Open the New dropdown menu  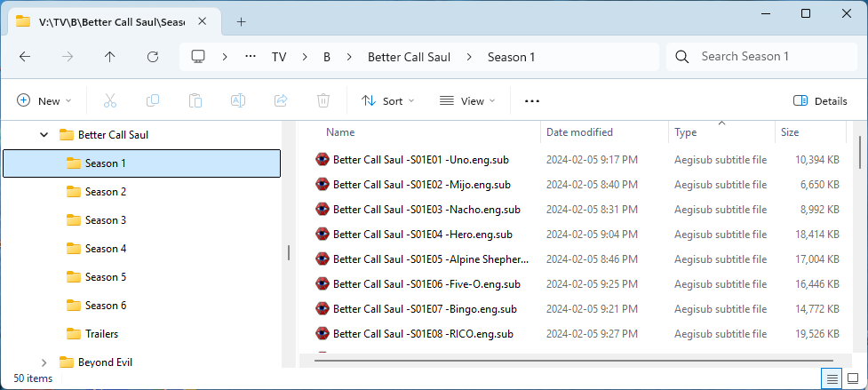pyautogui.click(x=44, y=100)
